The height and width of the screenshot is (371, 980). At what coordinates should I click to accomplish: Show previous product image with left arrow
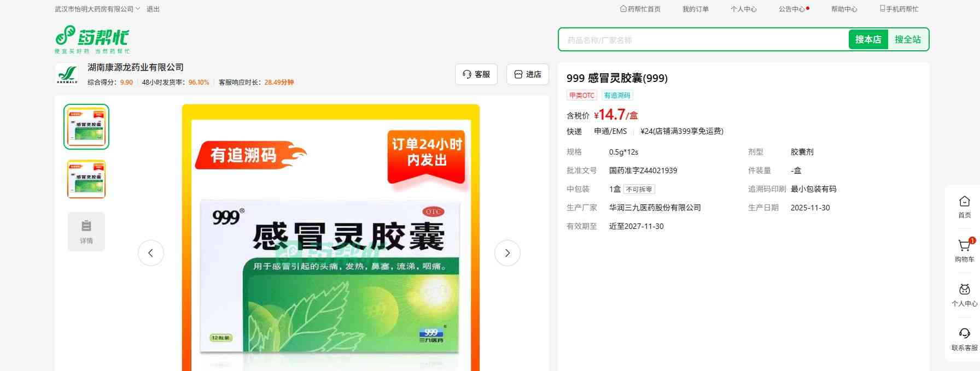tap(151, 253)
